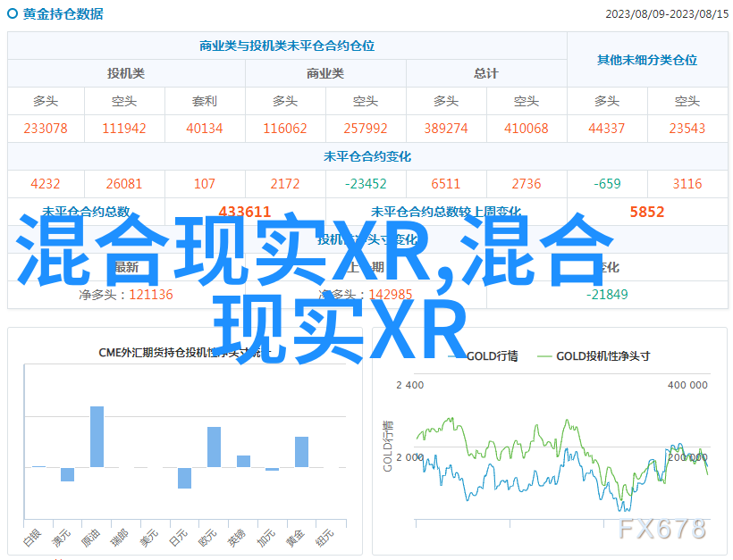This screenshot has height=560, width=733.
Task: Select the value 23543
Action: coord(687,129)
